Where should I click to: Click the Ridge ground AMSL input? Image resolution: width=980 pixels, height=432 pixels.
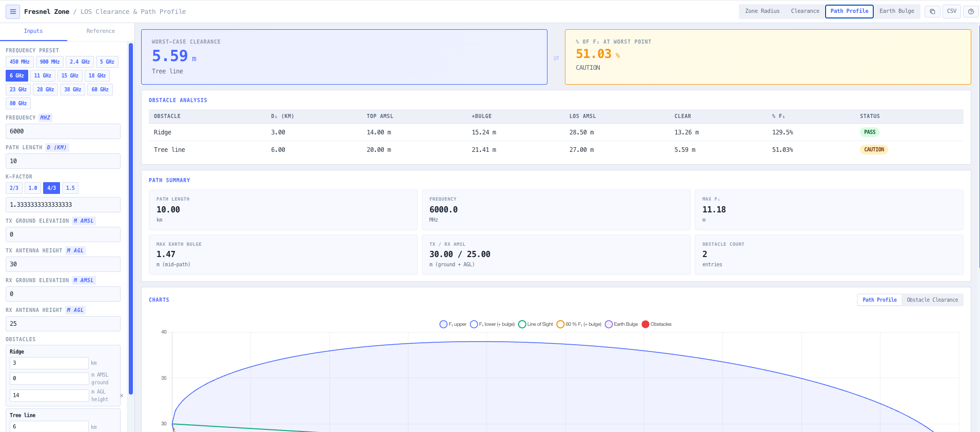point(49,379)
